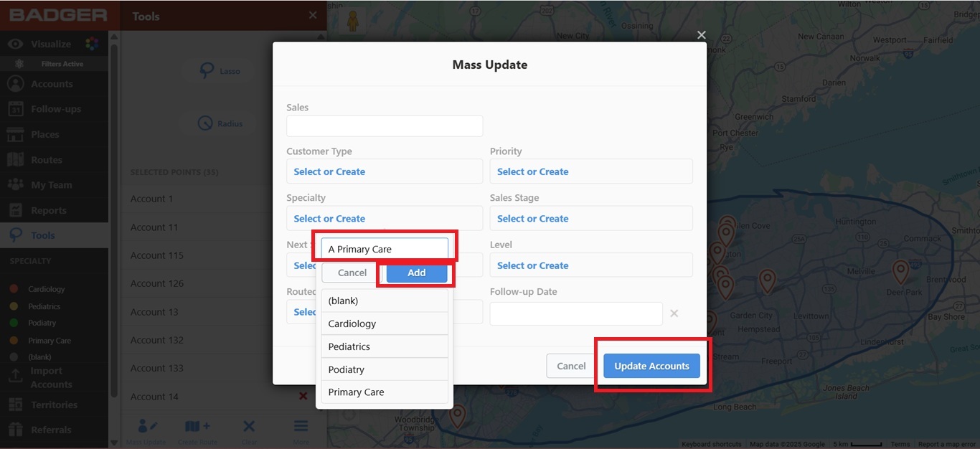Clear the Follow-up Date with X icon

tap(674, 313)
